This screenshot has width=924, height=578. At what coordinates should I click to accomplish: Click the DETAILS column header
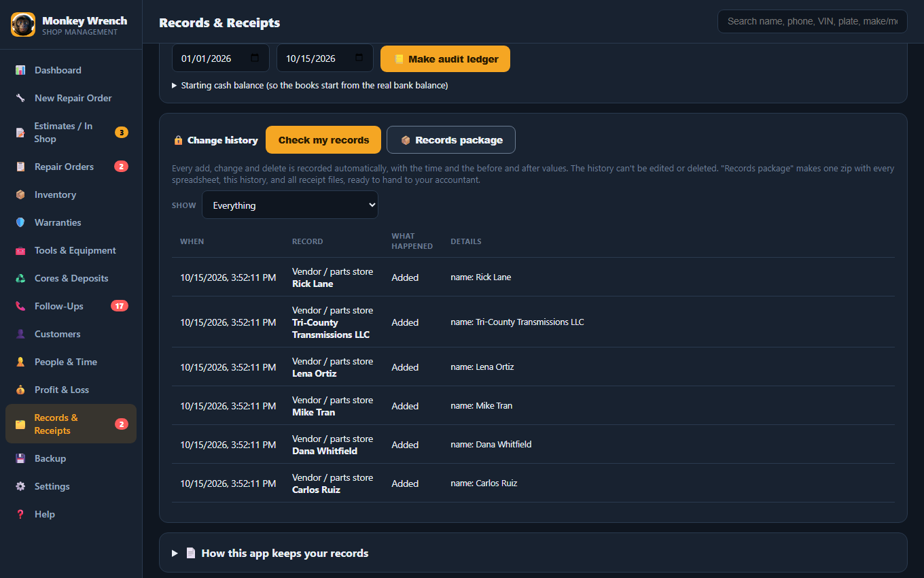pos(466,241)
